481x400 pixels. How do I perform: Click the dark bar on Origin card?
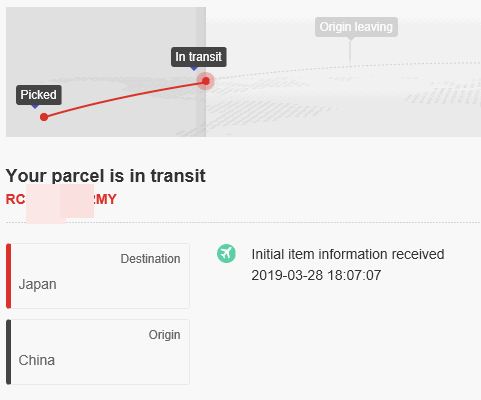(x=9, y=352)
